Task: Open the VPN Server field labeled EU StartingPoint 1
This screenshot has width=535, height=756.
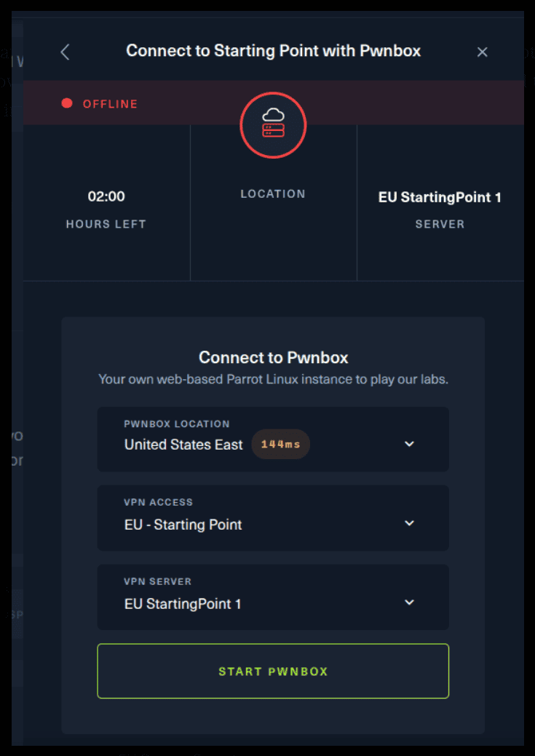Action: [183, 604]
